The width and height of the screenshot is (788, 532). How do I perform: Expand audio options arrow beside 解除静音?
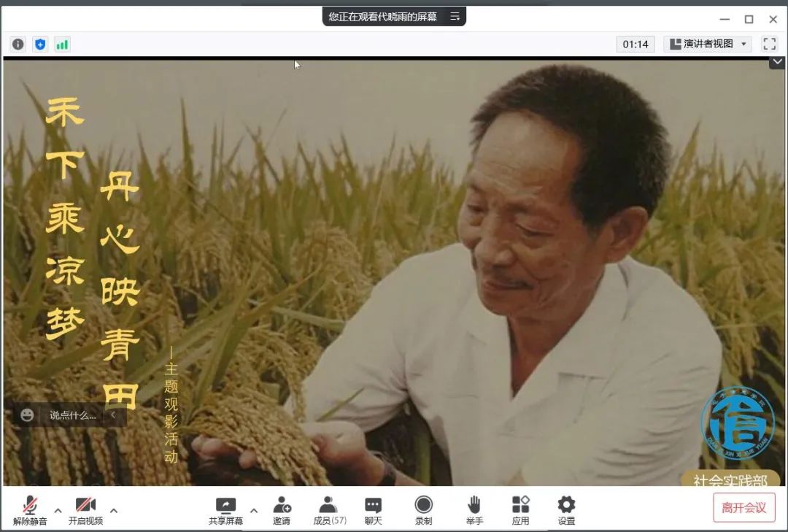tap(58, 510)
